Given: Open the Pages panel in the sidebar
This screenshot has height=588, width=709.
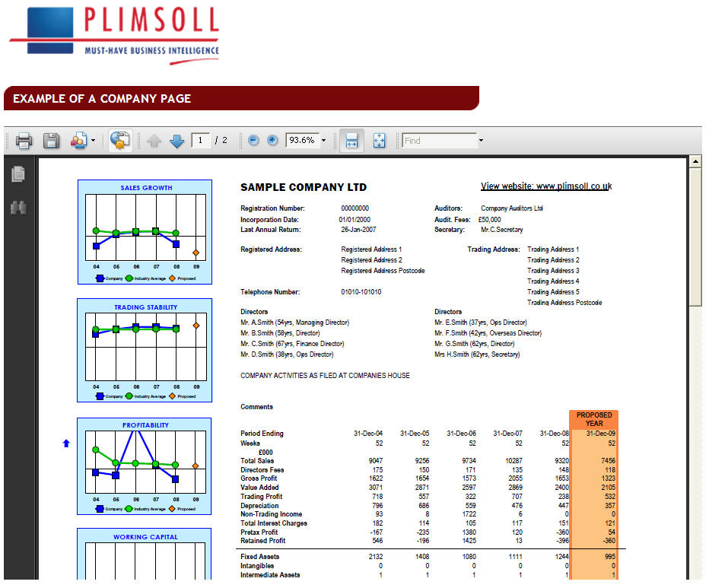Looking at the screenshot, I should (x=20, y=173).
